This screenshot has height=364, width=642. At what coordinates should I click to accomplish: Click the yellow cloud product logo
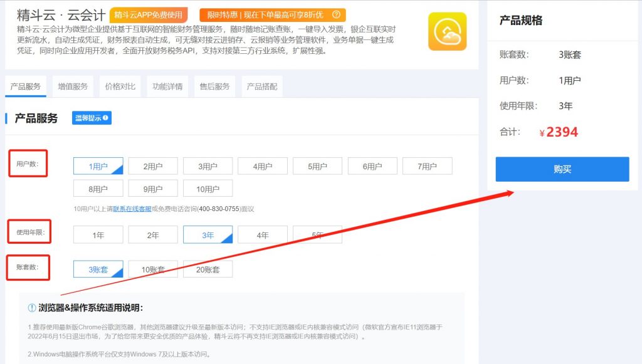[447, 31]
